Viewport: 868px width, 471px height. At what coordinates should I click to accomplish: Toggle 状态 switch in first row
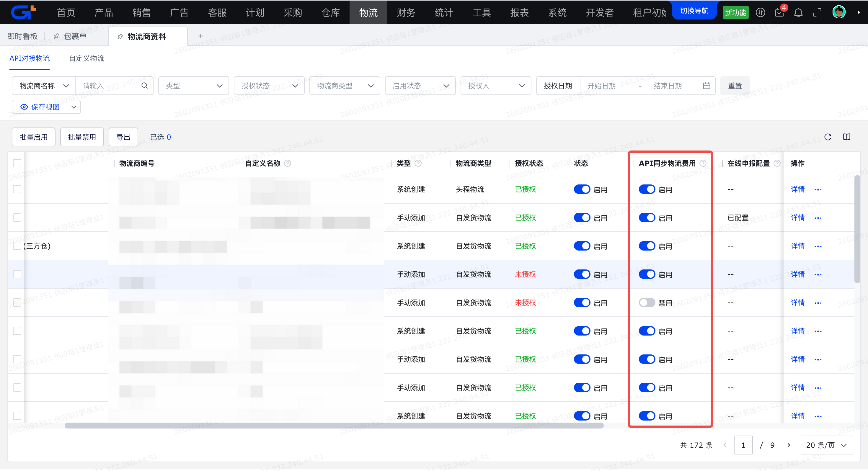[582, 189]
